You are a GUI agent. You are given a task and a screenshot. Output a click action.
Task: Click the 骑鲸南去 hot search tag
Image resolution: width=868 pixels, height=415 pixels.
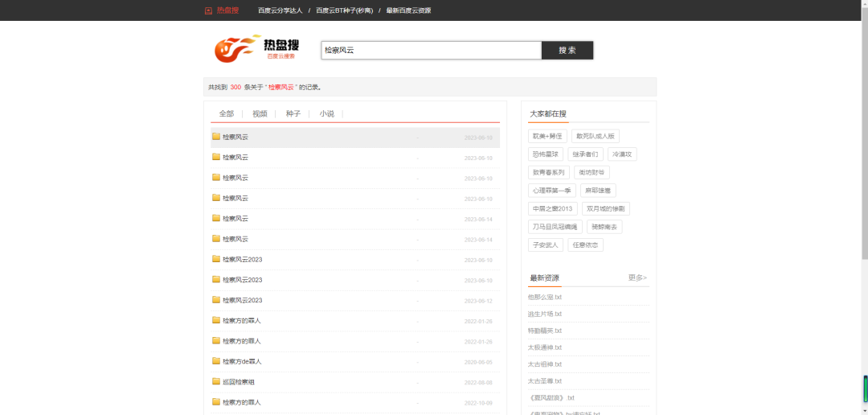(604, 227)
